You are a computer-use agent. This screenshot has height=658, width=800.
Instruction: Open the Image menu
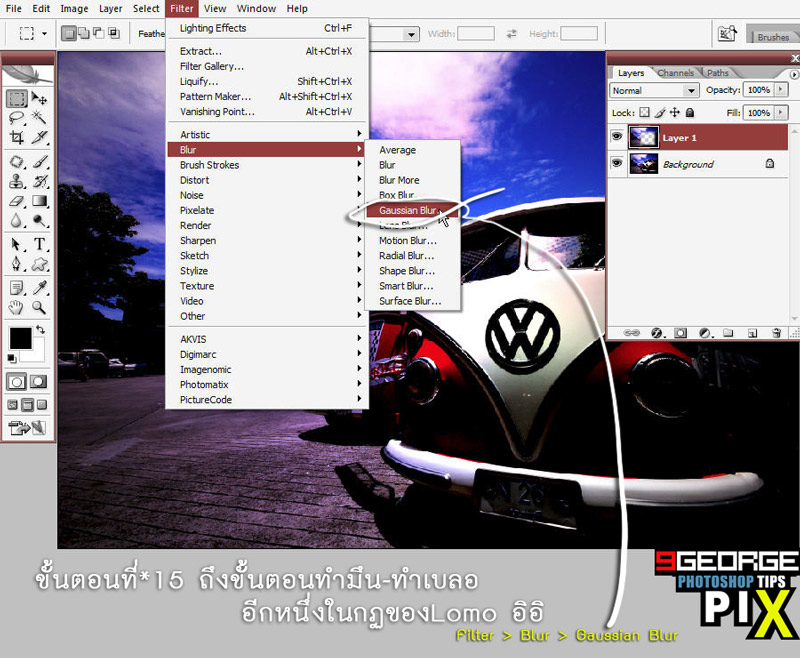pos(74,9)
